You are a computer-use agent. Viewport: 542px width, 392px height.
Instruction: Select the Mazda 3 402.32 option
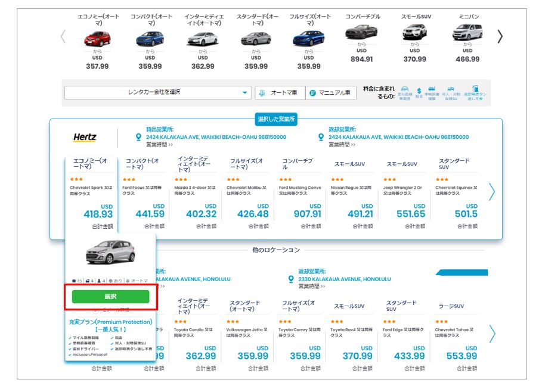(196, 194)
